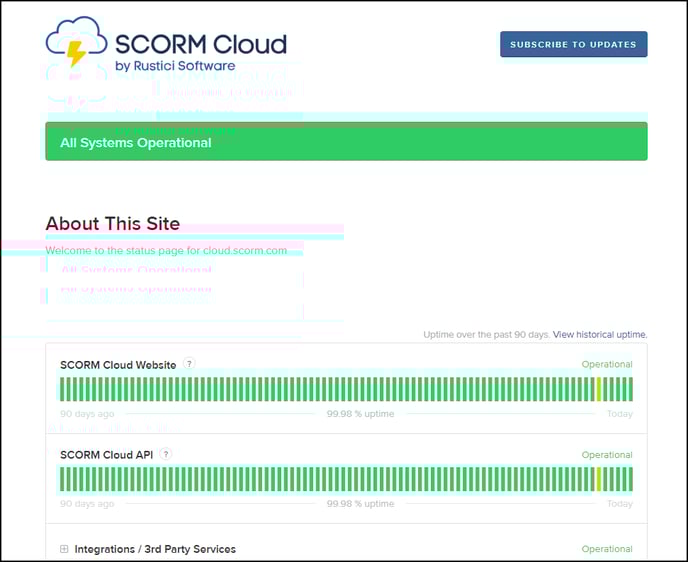688x562 pixels.
Task: Click 'Today' label under API chart
Action: [620, 504]
